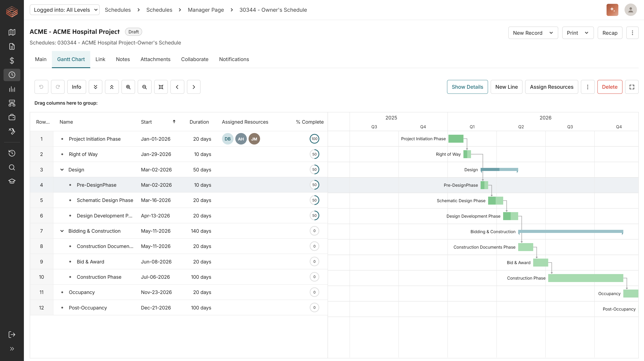Collapse all rows with double-up chevron
Image resolution: width=644 pixels, height=361 pixels.
tap(112, 87)
